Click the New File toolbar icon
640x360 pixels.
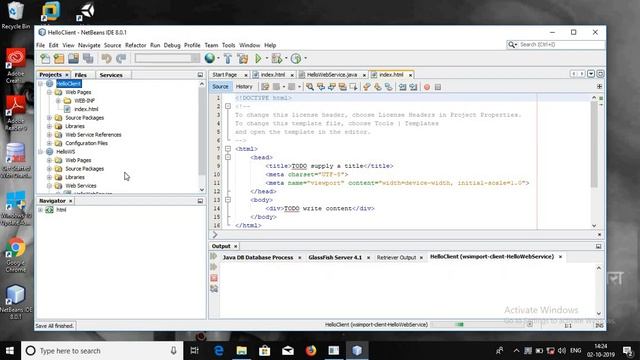pyautogui.click(x=45, y=58)
